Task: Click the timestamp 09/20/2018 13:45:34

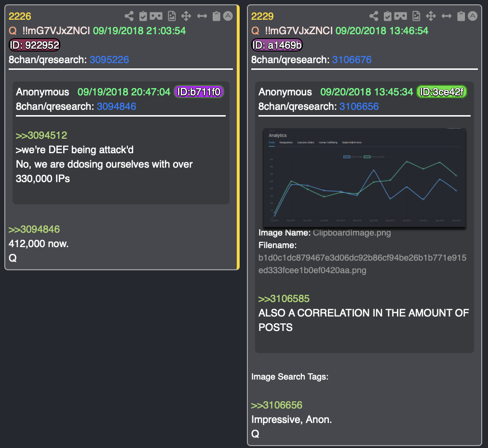Action: 366,92
